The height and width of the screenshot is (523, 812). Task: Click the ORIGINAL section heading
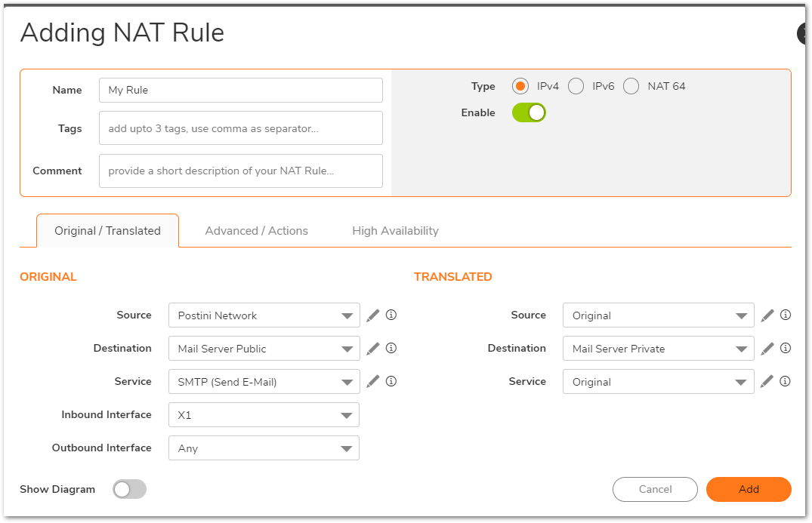tap(48, 277)
